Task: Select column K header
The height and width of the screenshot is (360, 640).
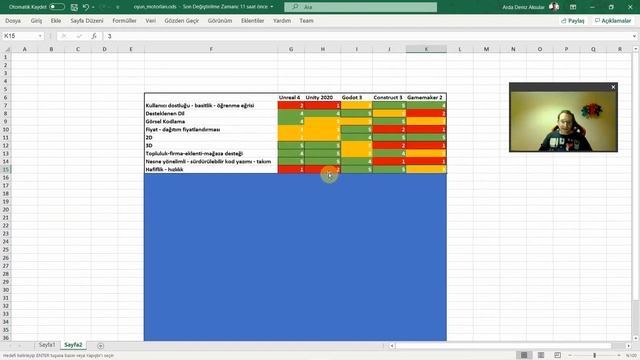Action: [426, 49]
